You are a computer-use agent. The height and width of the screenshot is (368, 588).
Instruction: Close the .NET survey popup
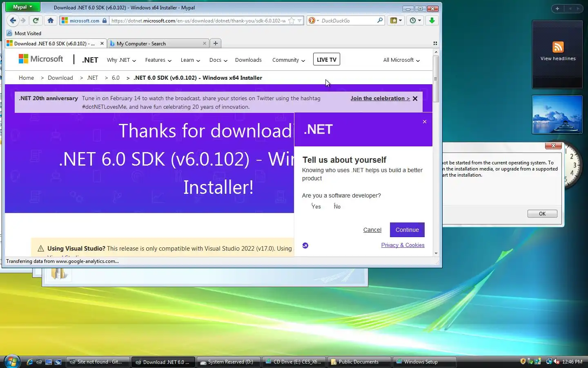pos(425,122)
